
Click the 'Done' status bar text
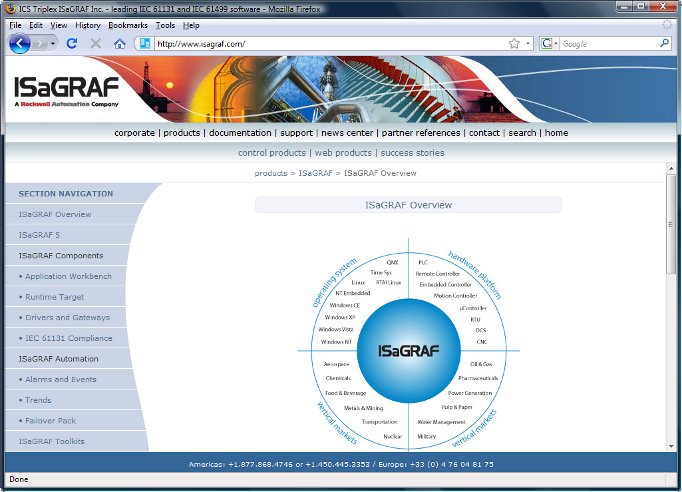(x=19, y=479)
